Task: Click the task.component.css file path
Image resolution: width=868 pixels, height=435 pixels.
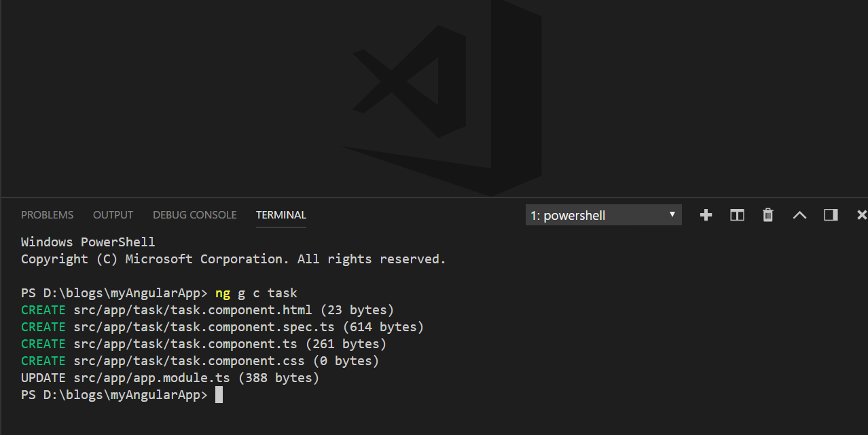Action: pos(189,361)
